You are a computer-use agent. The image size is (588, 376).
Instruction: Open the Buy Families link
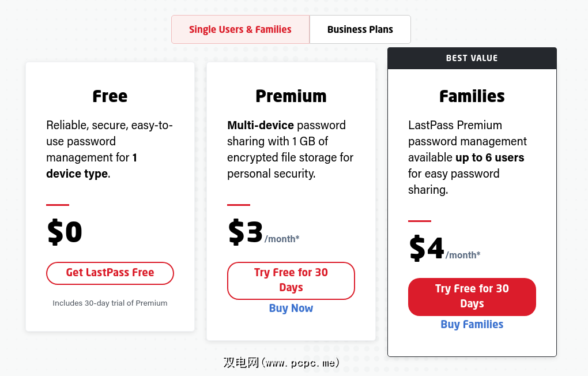click(x=472, y=325)
